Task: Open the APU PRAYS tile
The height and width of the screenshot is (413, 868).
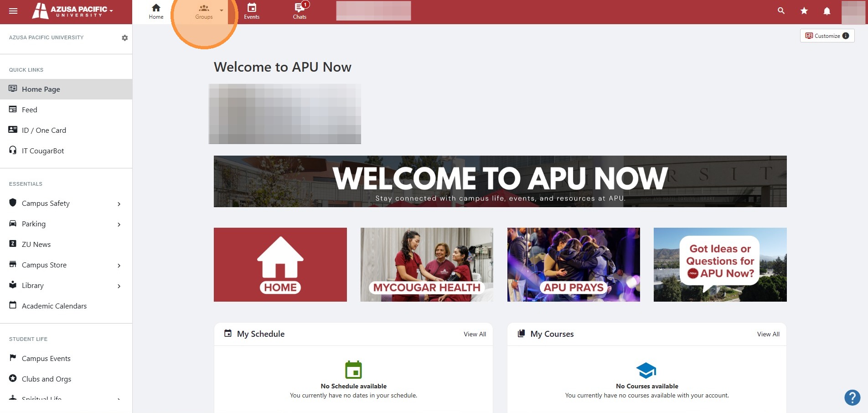Action: click(573, 265)
